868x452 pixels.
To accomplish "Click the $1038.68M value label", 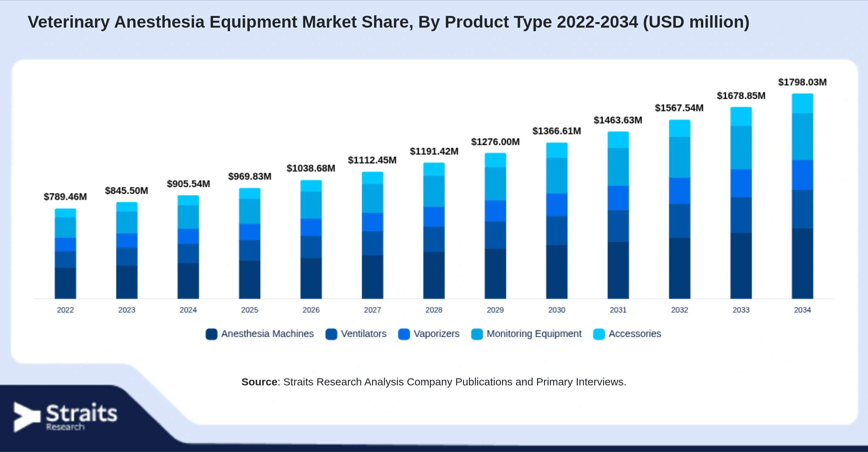I will click(x=311, y=168).
